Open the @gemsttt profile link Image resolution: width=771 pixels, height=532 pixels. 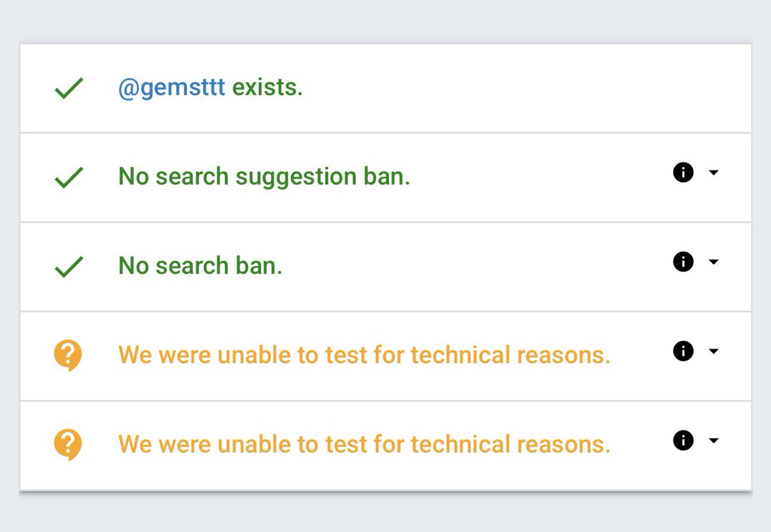pos(172,88)
